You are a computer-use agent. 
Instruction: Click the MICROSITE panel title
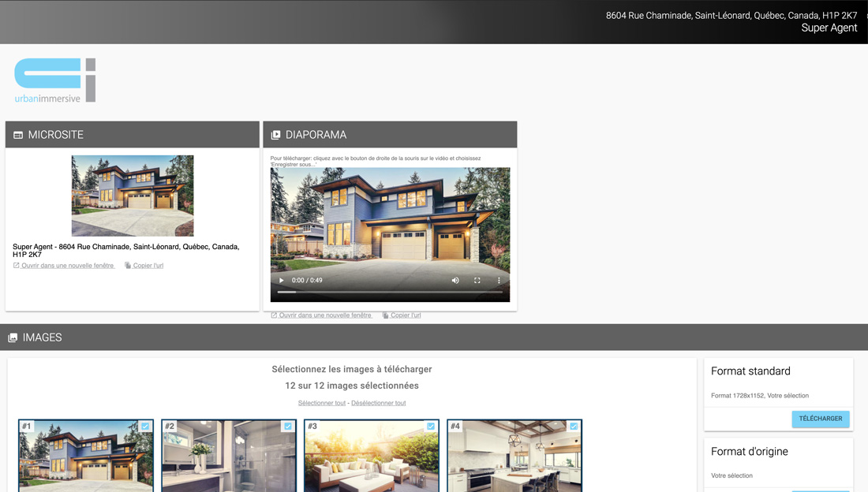(56, 135)
